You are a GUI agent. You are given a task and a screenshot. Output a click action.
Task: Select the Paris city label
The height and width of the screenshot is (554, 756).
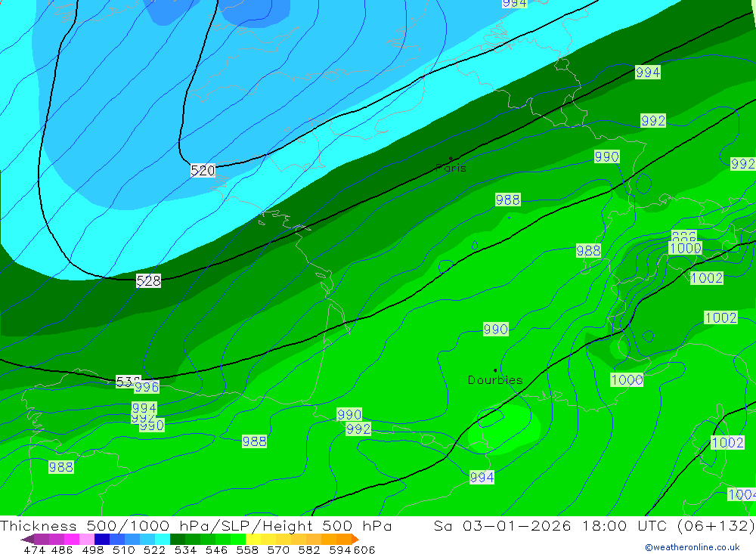point(451,168)
